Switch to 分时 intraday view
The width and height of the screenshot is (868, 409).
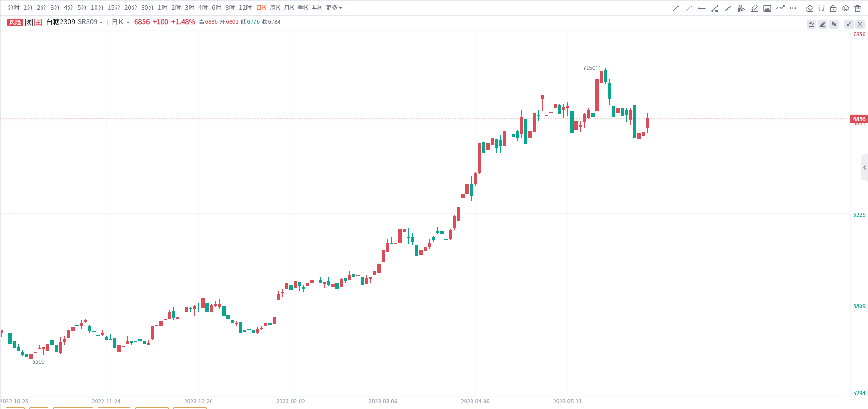[x=14, y=8]
